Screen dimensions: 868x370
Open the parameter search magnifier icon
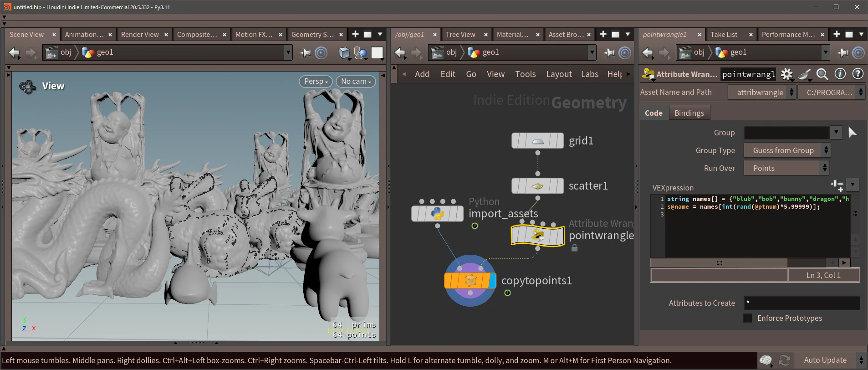(x=822, y=74)
